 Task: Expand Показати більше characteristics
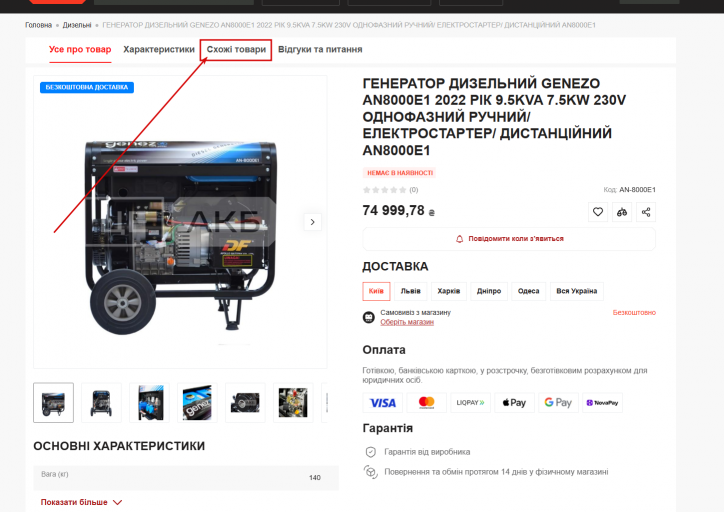81,502
